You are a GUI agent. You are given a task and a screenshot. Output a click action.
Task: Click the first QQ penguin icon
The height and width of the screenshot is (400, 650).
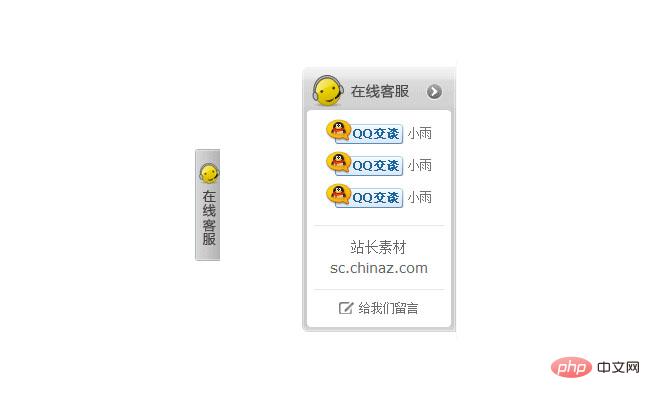coord(338,131)
